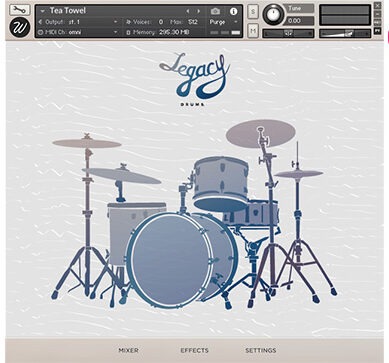
Task: Click the Memory icon beside 295.30 MB
Action: [x=128, y=33]
